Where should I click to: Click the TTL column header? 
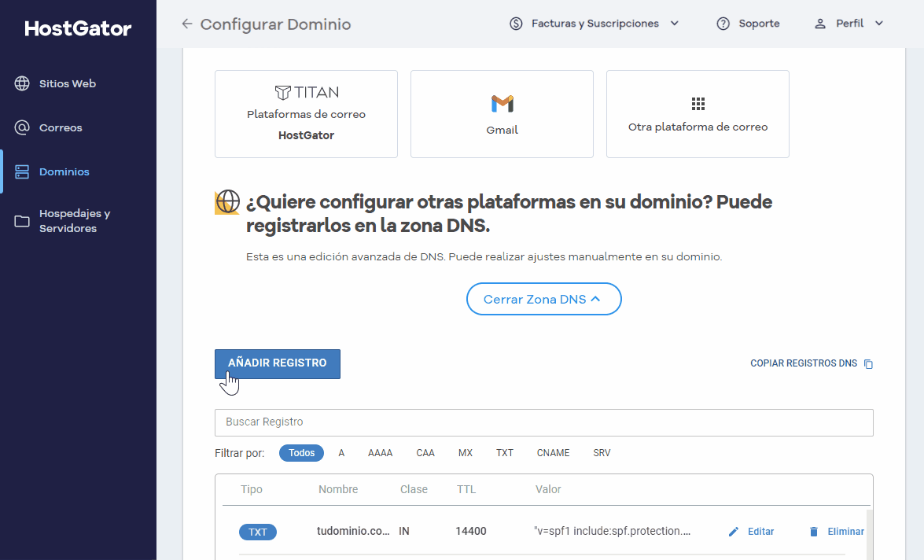[466, 489]
